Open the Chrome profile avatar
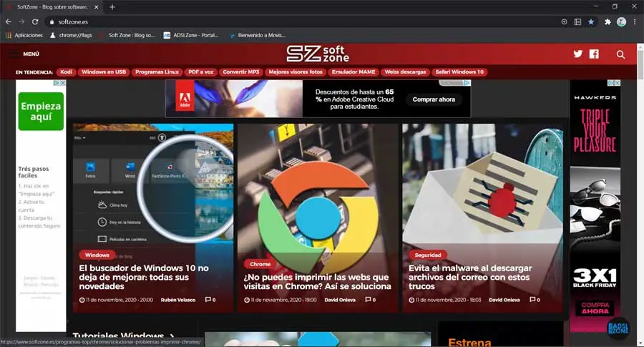 point(621,21)
